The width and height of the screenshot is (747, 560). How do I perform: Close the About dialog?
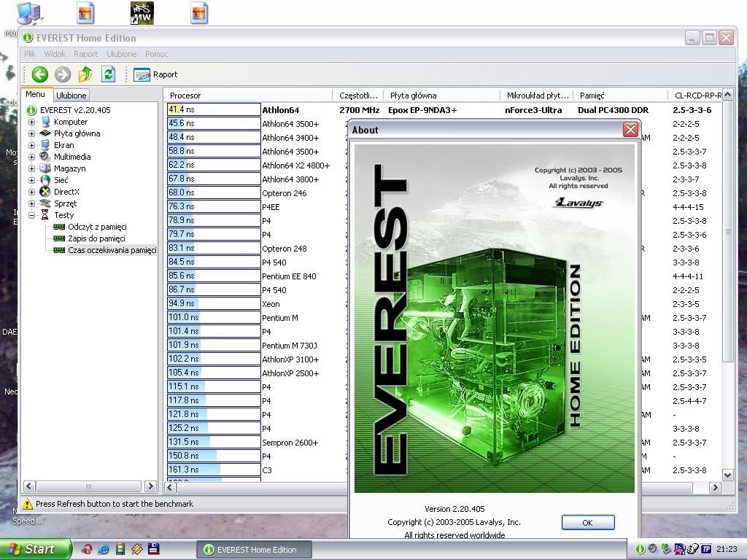[630, 130]
